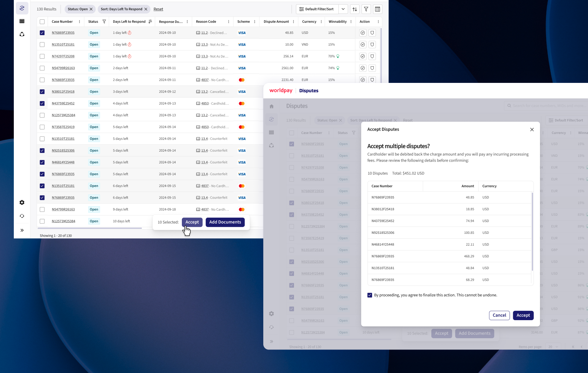
Task: Uncheck the row checkbox for N92518S25306
Action: point(42,151)
